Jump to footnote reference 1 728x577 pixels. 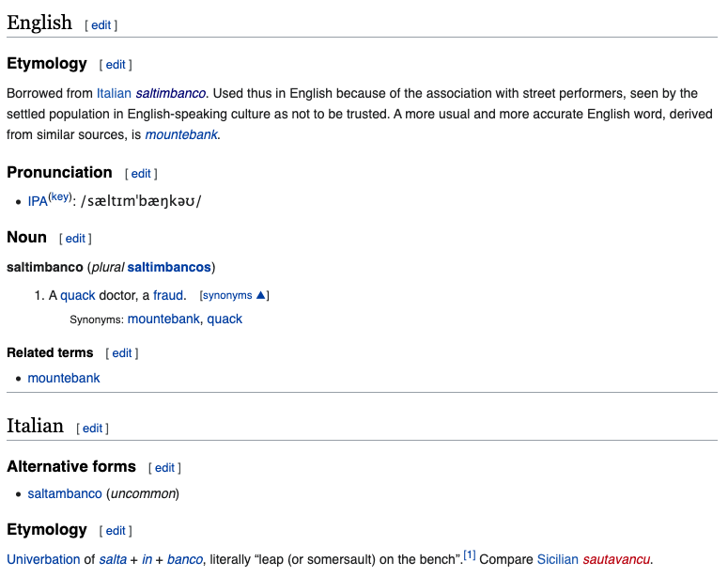[470, 555]
